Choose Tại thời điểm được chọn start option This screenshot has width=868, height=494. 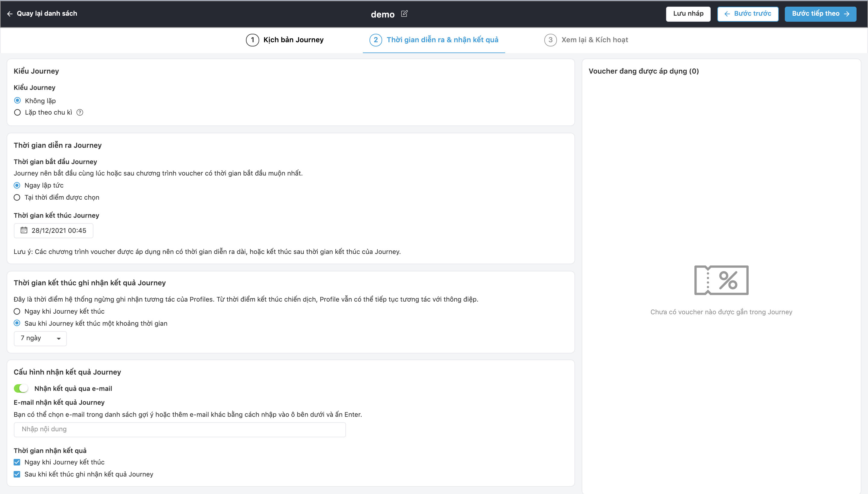click(x=17, y=198)
